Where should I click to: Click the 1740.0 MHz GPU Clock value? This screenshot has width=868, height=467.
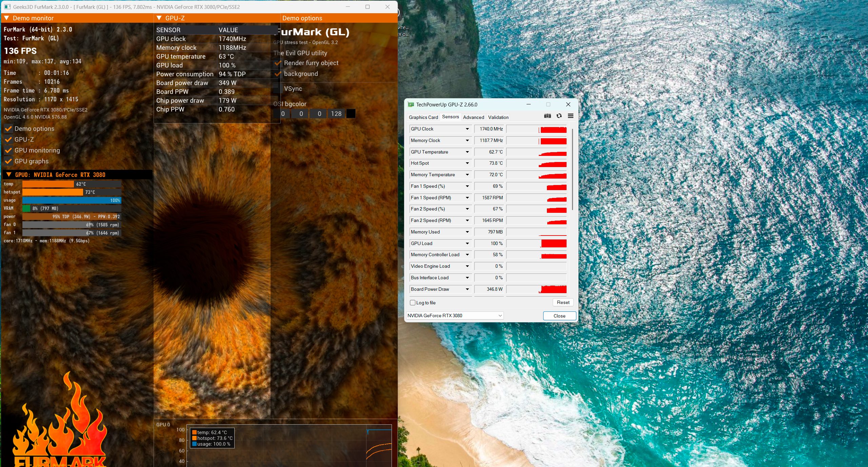[489, 129]
